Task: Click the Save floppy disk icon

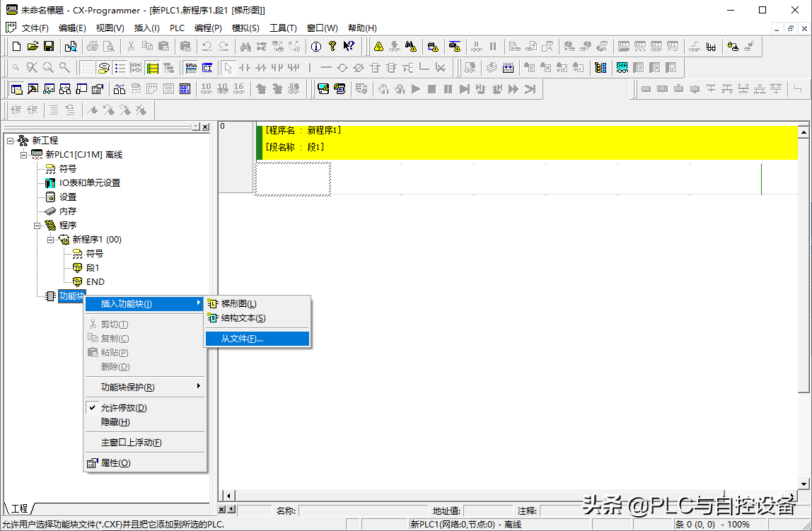Action: point(49,47)
